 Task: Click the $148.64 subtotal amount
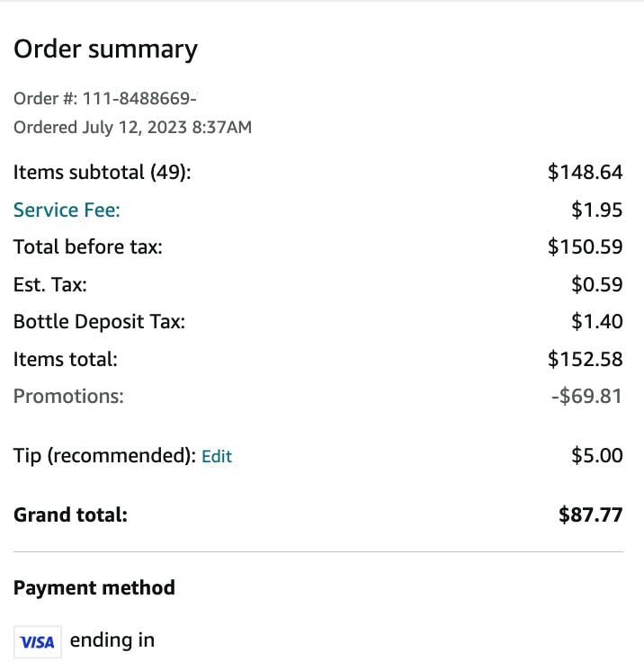pyautogui.click(x=585, y=173)
